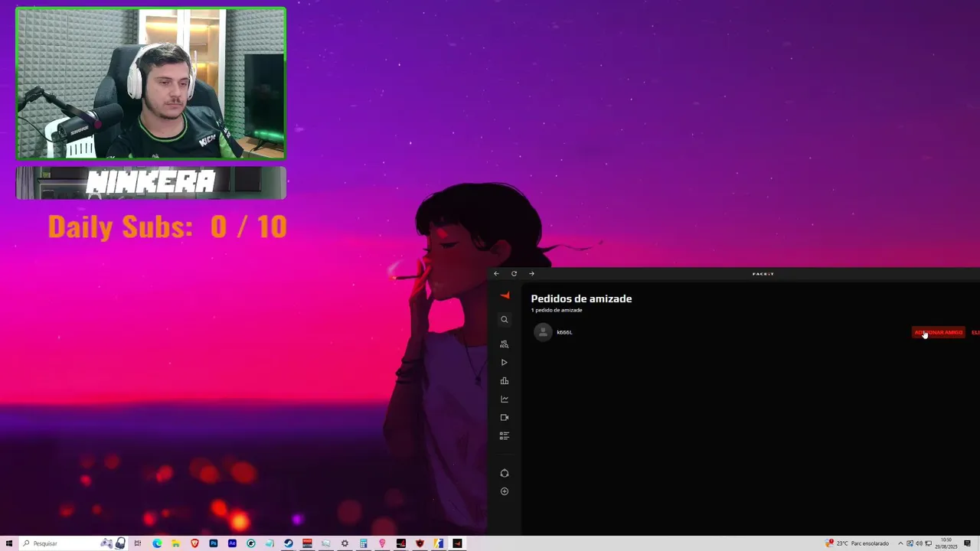Open the Windows Start menu
980x551 pixels.
(x=9, y=543)
